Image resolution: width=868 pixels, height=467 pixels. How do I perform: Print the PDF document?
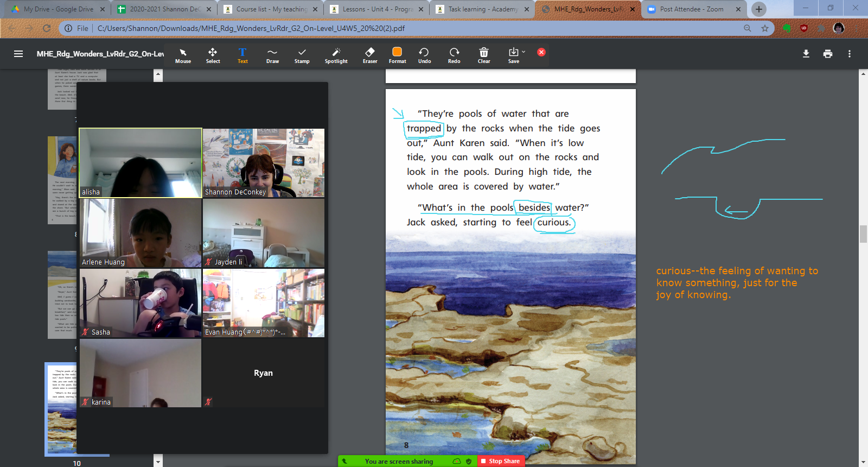click(828, 54)
